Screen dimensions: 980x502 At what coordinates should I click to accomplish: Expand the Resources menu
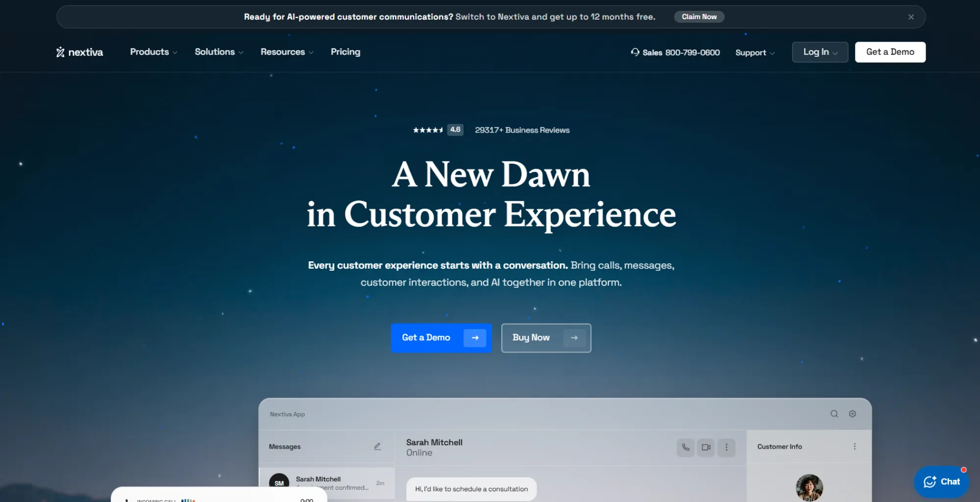287,52
